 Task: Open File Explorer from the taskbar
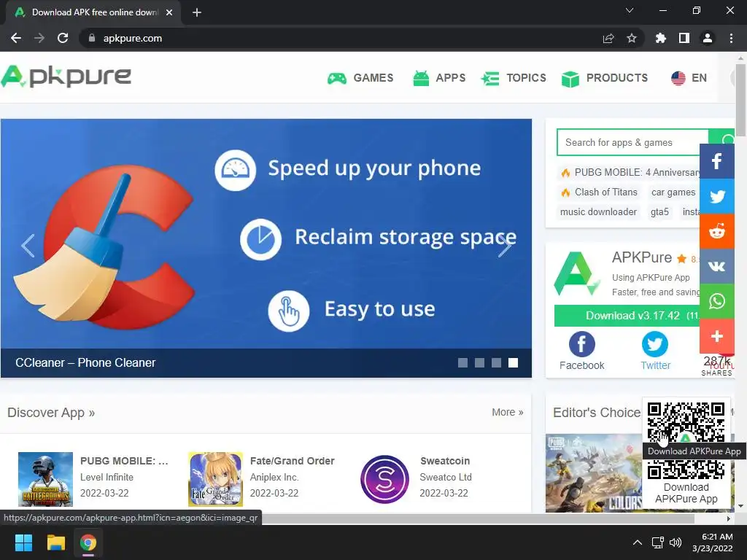55,542
